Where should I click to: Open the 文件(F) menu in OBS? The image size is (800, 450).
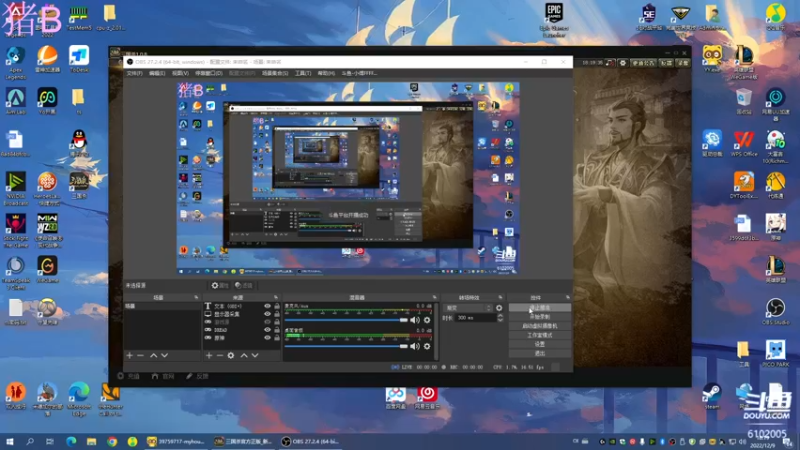(x=134, y=73)
